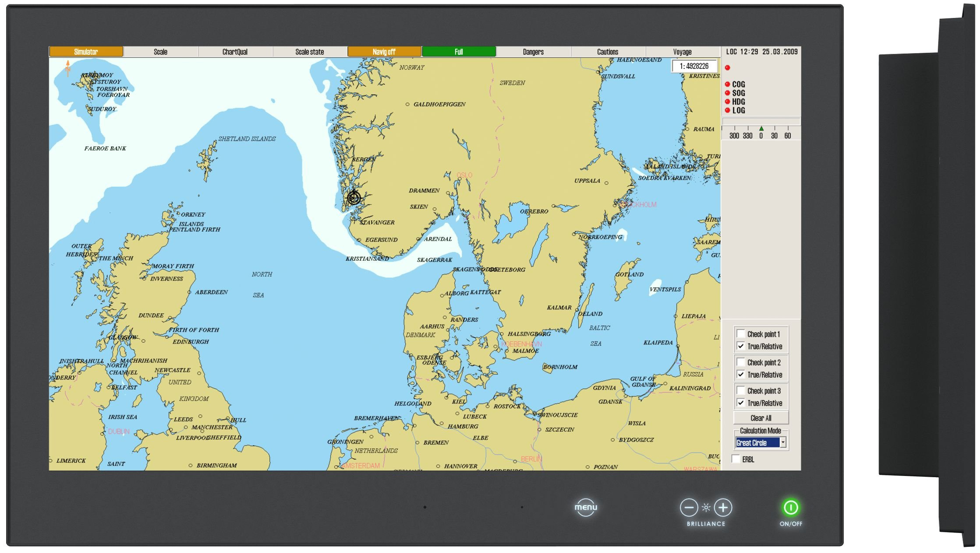Image resolution: width=980 pixels, height=553 pixels.
Task: Click the INVERNESS label on the chart
Action: click(x=166, y=279)
